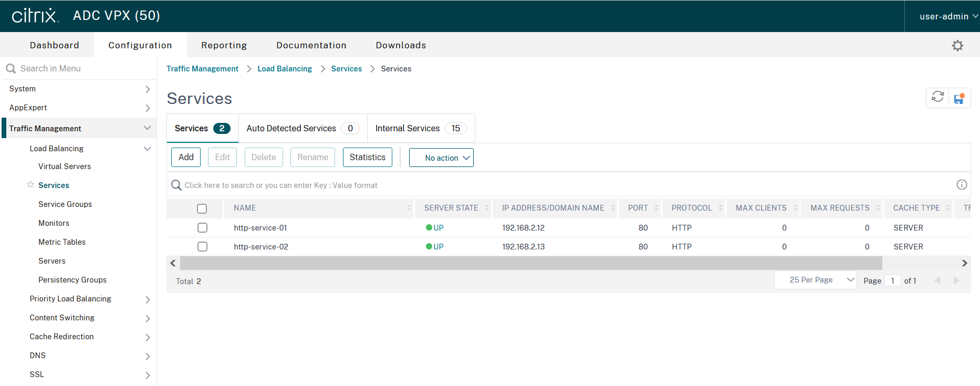The width and height of the screenshot is (980, 386).
Task: Select the http-service-01 row checkbox
Action: (x=202, y=228)
